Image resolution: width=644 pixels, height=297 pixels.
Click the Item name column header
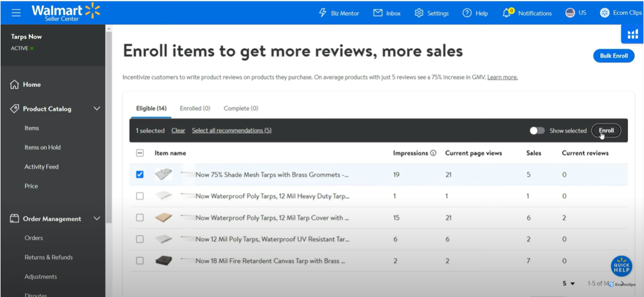click(x=170, y=153)
